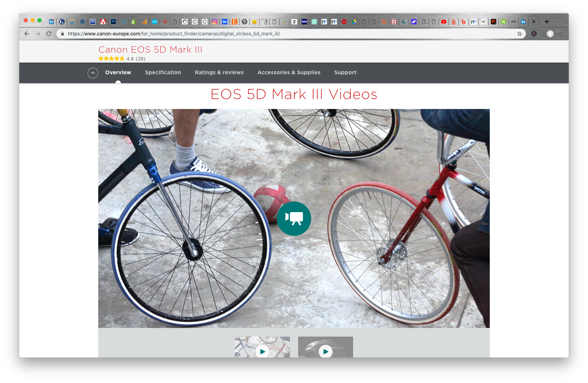Go back to the previous page

tap(27, 34)
